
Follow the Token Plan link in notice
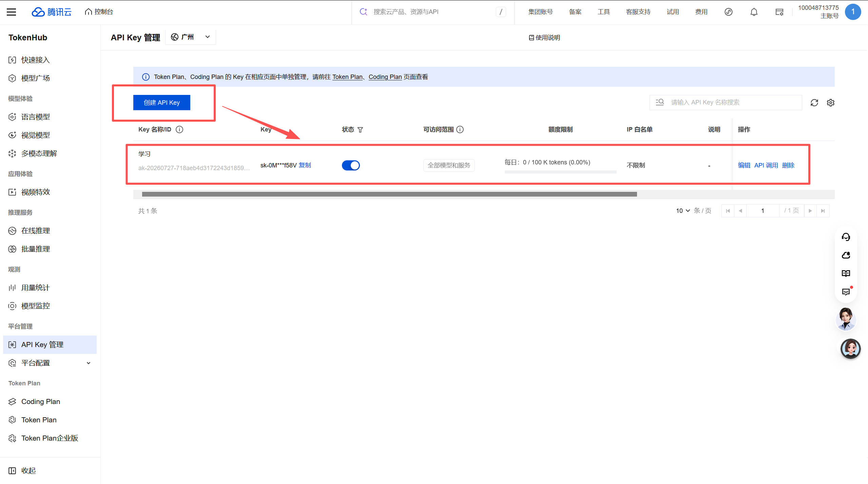347,77
